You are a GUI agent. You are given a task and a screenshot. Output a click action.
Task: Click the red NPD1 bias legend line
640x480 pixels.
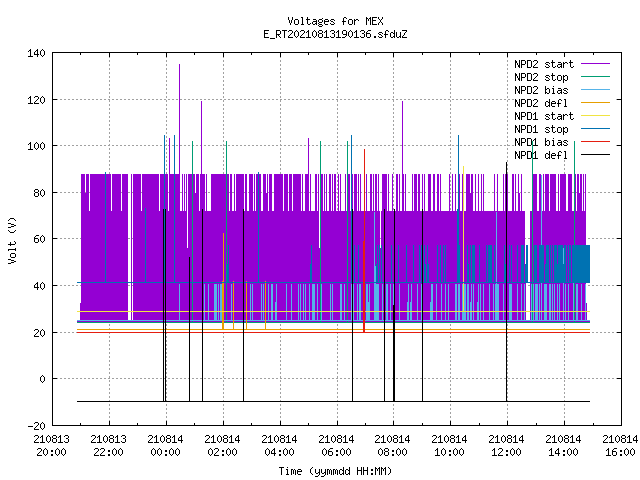595,142
